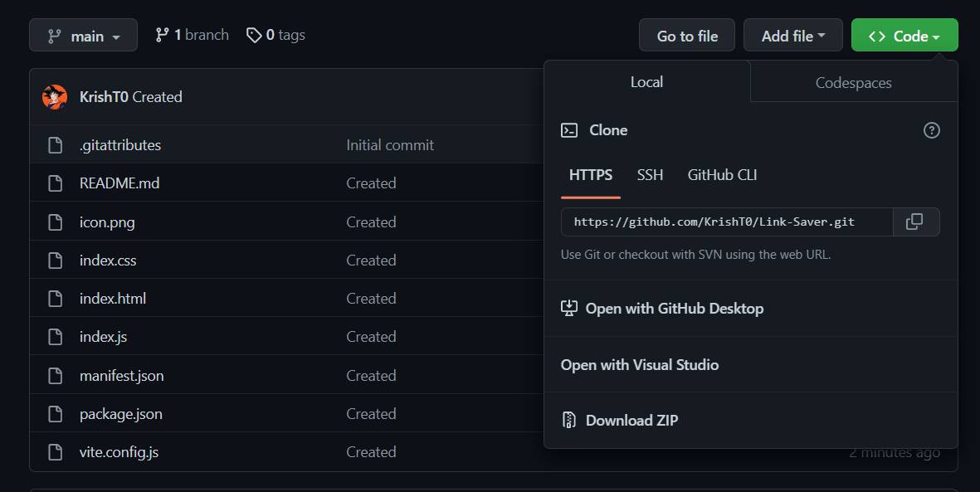
Task: Open the vite.config.js file
Action: point(119,452)
